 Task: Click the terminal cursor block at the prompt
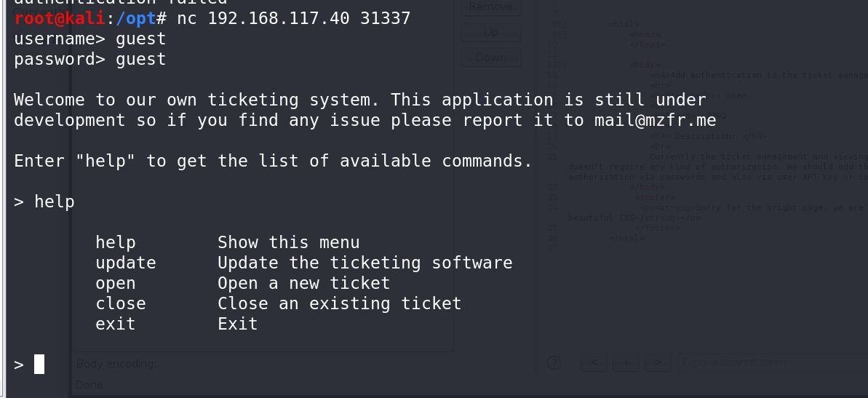click(x=39, y=365)
